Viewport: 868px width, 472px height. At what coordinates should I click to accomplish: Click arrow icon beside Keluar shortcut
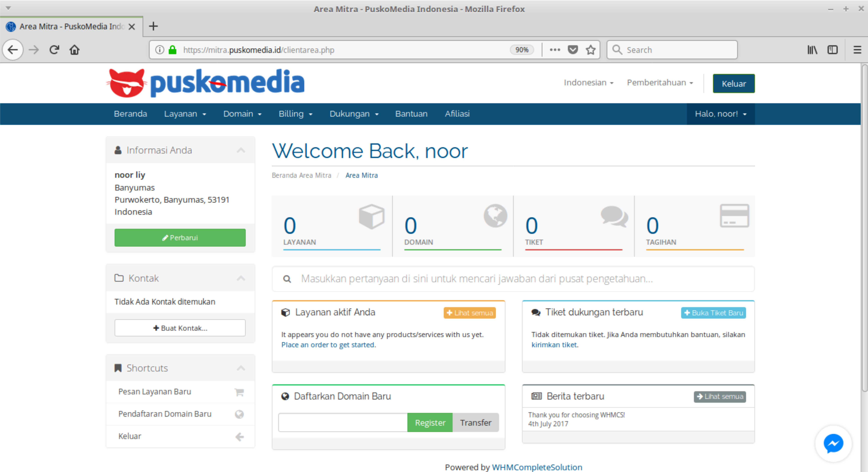pyautogui.click(x=239, y=437)
